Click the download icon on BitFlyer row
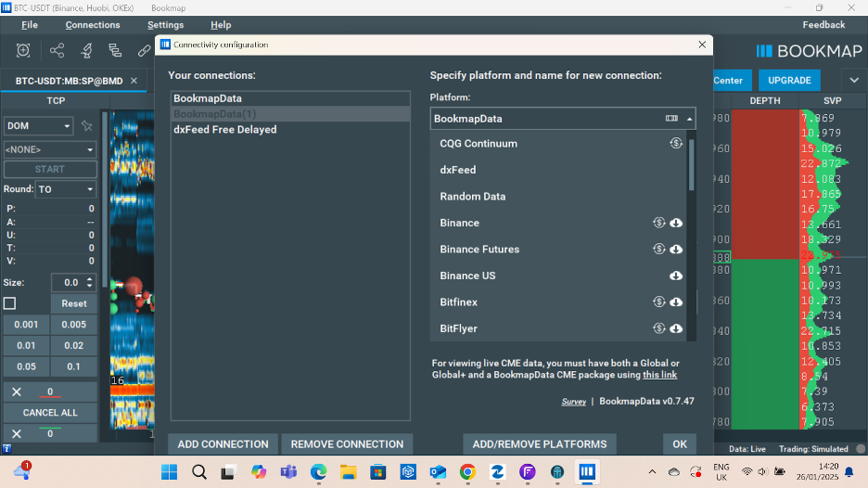This screenshot has width=868, height=488. pos(676,328)
